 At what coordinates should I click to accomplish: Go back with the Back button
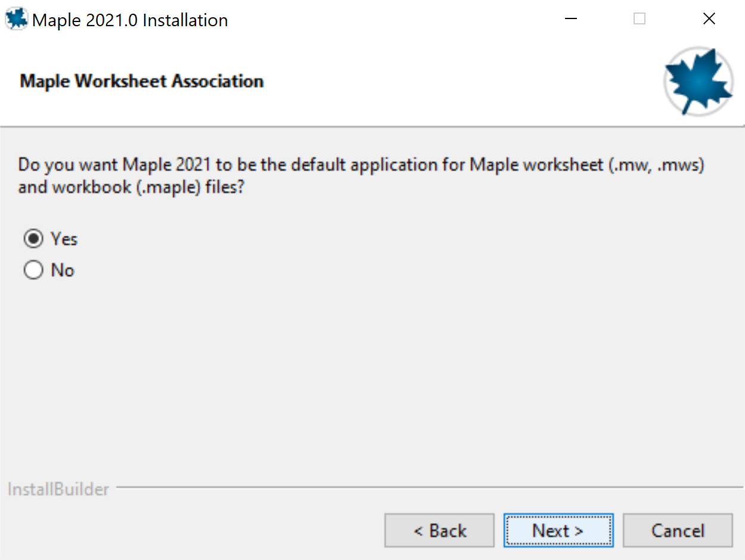click(439, 530)
